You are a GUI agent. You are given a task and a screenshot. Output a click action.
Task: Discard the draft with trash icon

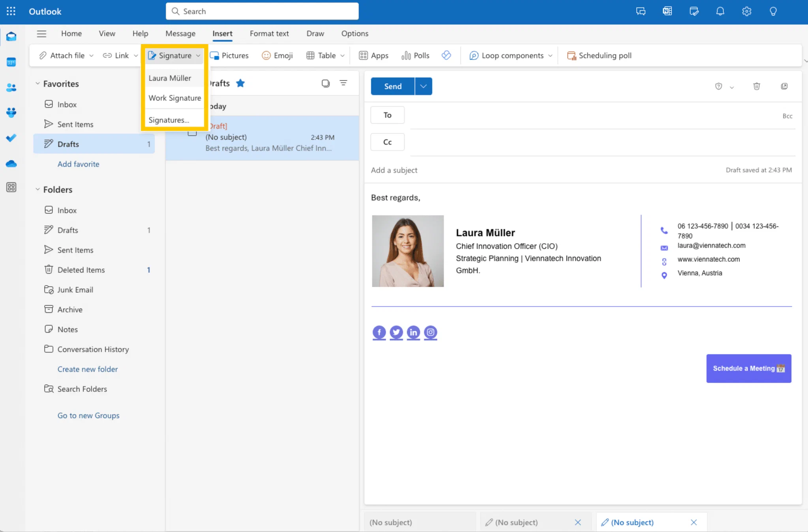756,86
